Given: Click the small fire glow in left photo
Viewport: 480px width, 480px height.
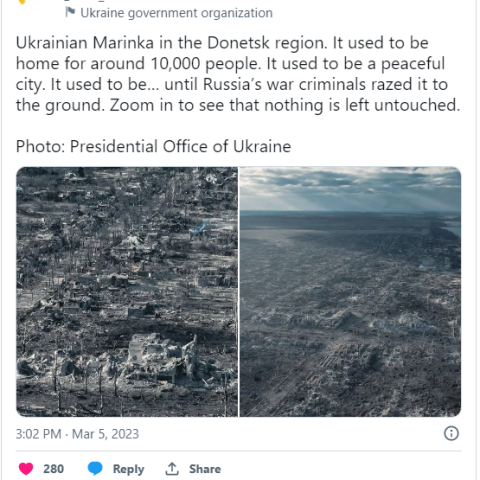Looking at the screenshot, I should 136,267.
